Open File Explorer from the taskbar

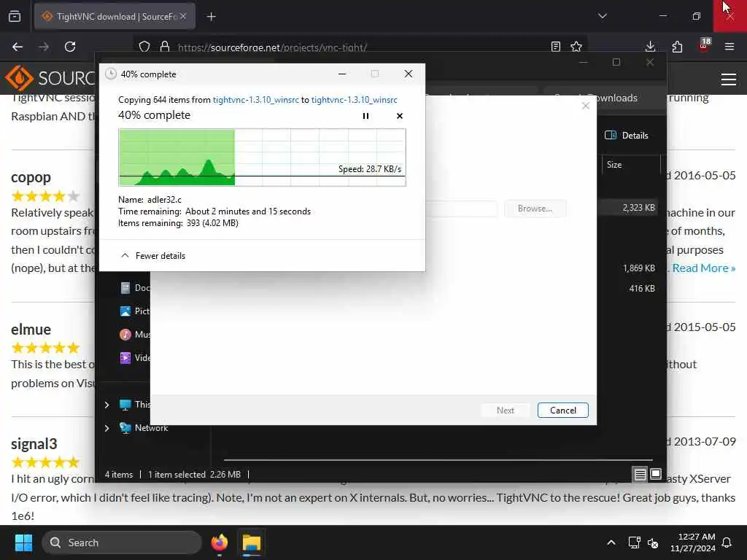tap(252, 542)
